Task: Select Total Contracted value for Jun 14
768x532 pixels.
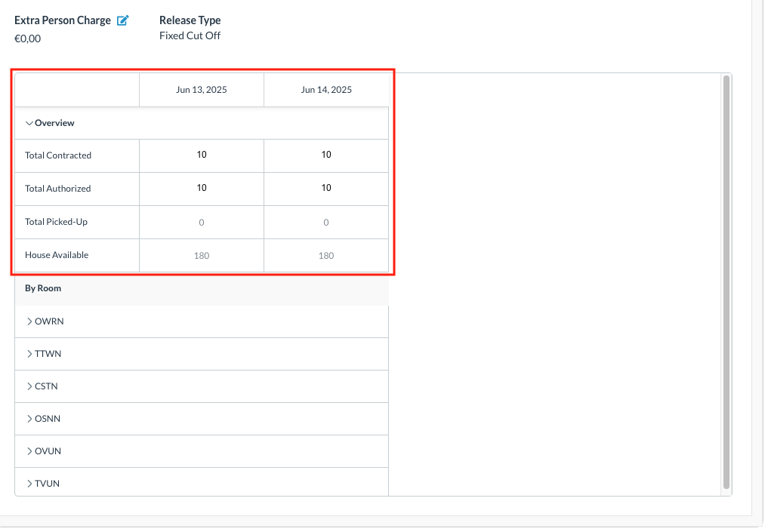Action: (x=326, y=155)
